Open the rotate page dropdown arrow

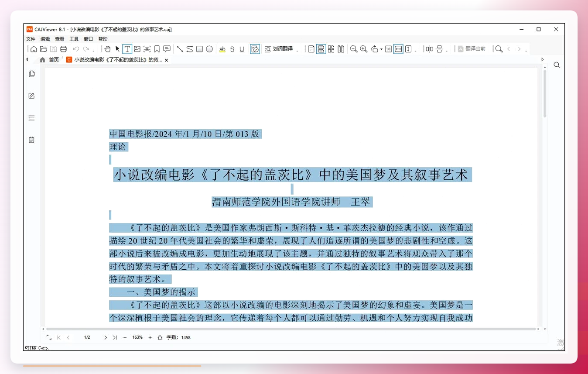click(381, 49)
